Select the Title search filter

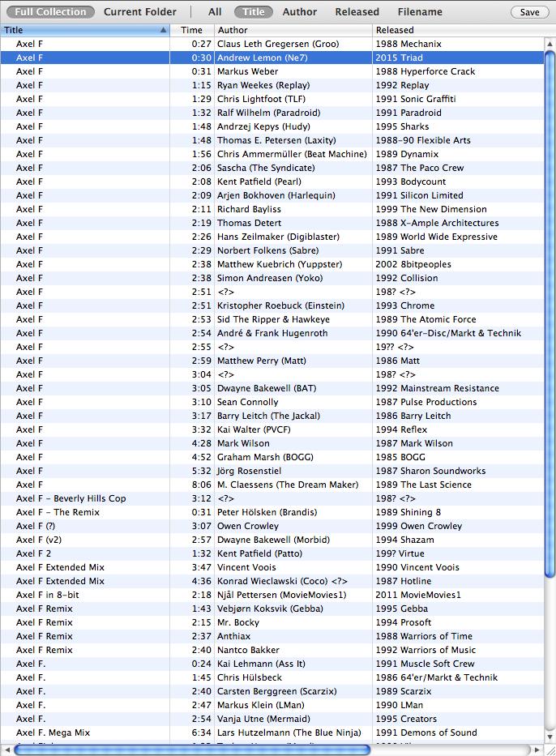[x=254, y=12]
